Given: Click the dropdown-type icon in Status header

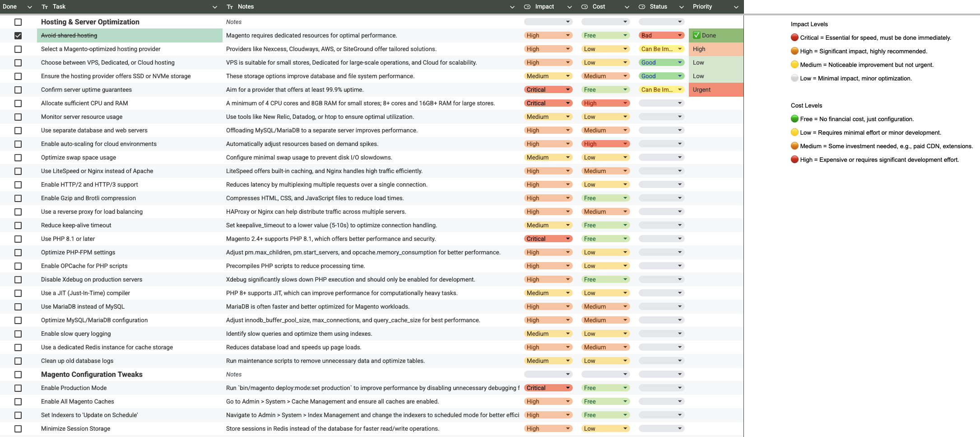Looking at the screenshot, I should (x=641, y=7).
